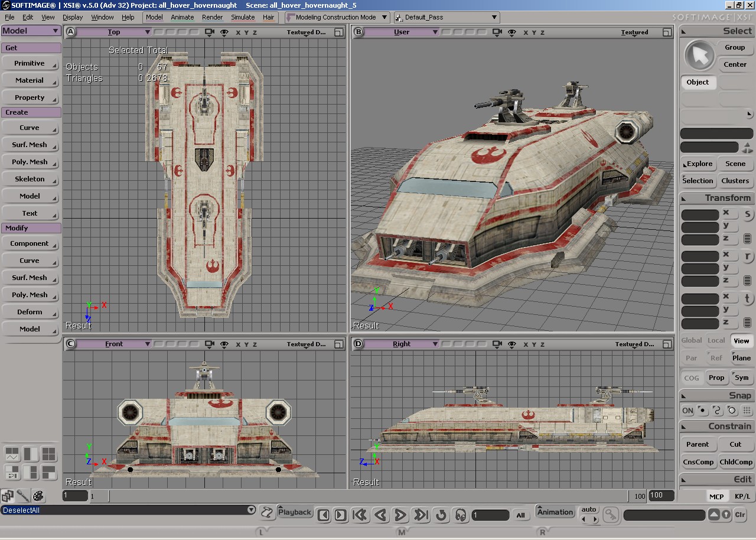Click the Translate (t) transform icon
This screenshot has height=540, width=756.
(x=747, y=298)
